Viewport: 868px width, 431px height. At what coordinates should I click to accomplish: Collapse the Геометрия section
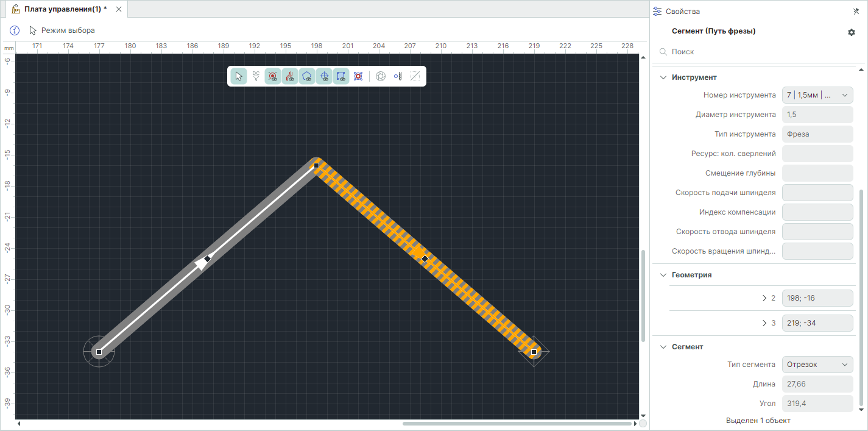click(x=663, y=275)
